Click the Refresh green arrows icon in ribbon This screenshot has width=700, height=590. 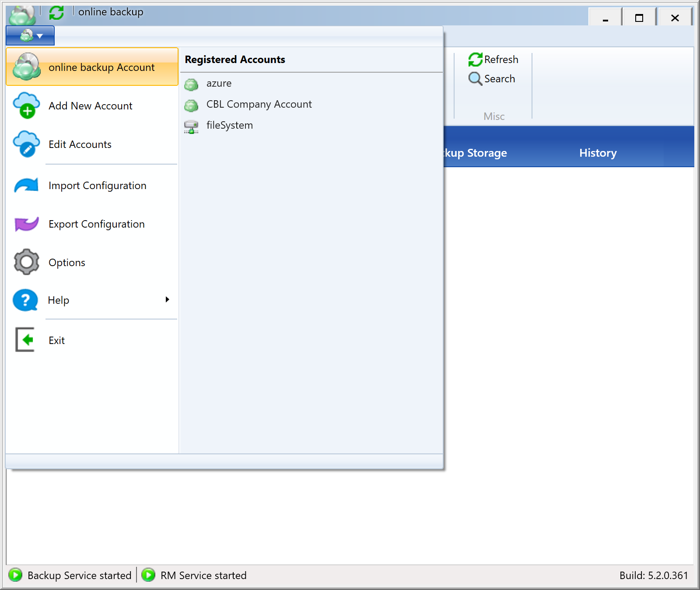click(x=475, y=60)
